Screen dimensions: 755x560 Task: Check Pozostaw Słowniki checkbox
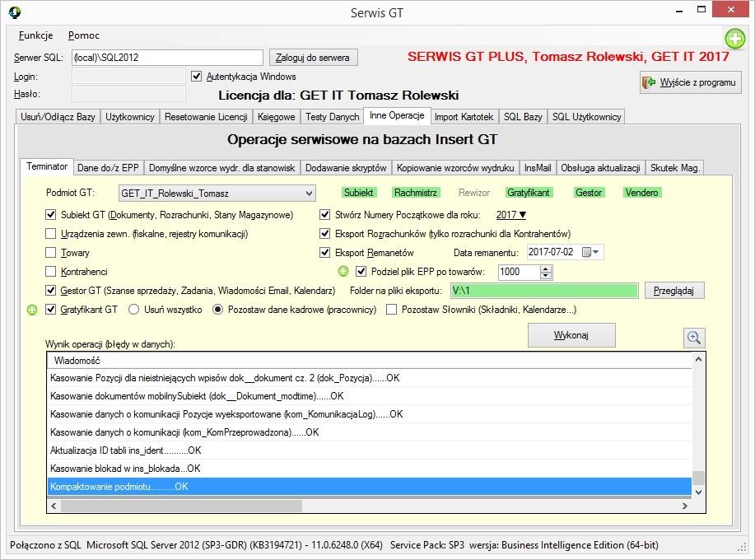coord(391,310)
